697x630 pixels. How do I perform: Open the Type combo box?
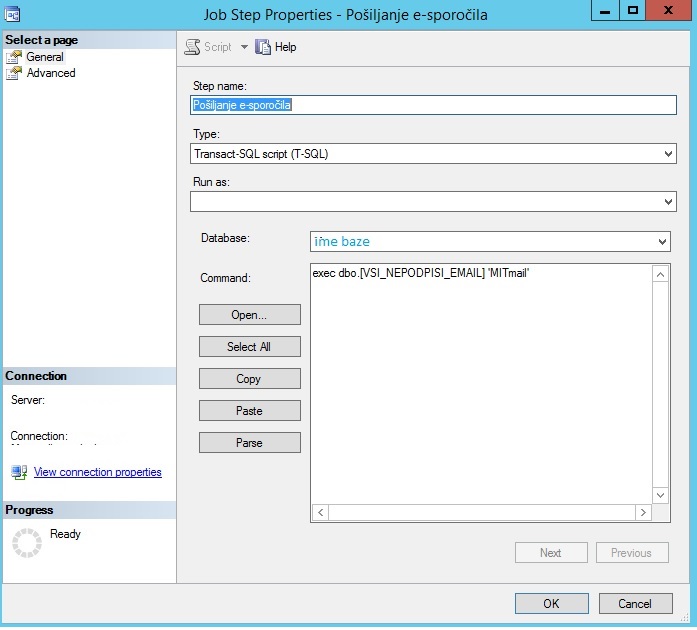point(433,154)
